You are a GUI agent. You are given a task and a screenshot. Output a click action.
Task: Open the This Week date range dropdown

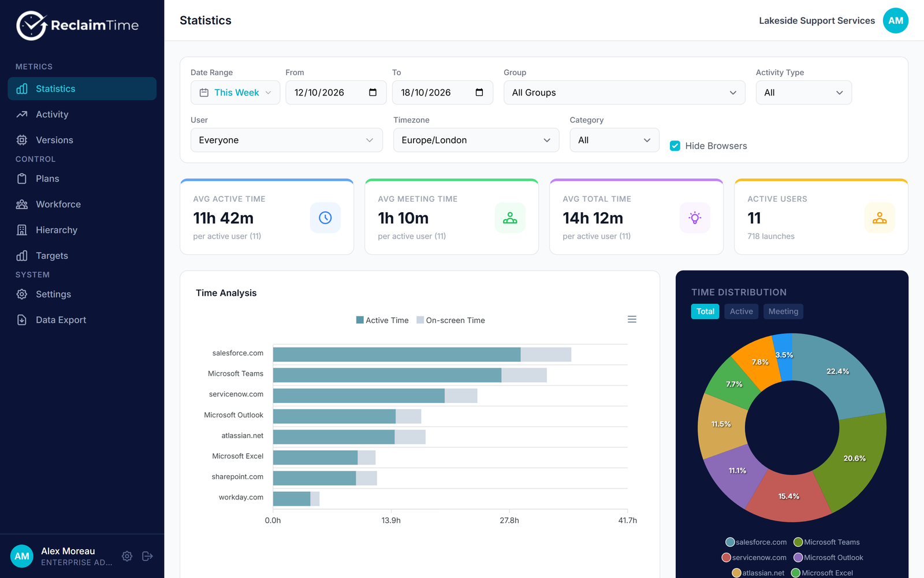(236, 92)
